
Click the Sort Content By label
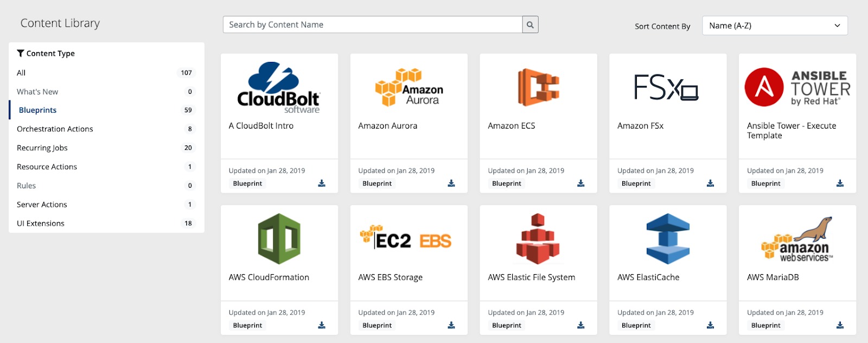tap(662, 26)
